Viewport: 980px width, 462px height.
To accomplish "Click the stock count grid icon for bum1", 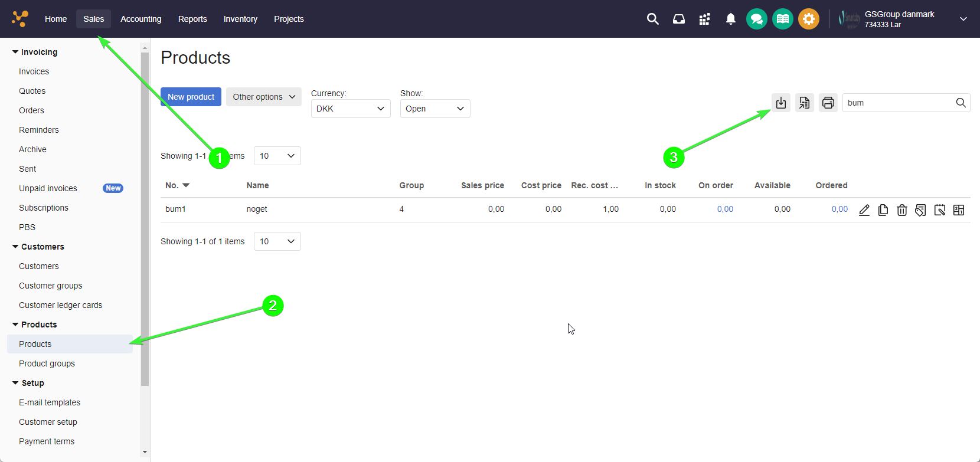I will pyautogui.click(x=959, y=210).
